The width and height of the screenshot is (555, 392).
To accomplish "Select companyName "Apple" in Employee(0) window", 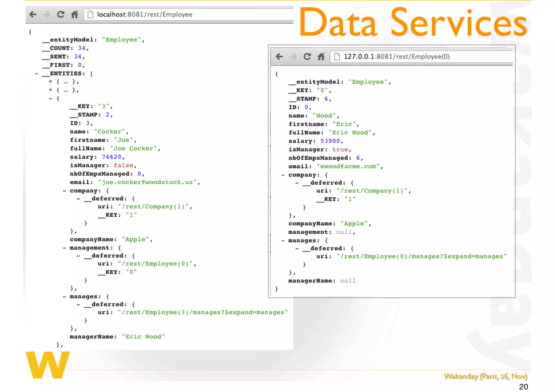I will coord(354,224).
